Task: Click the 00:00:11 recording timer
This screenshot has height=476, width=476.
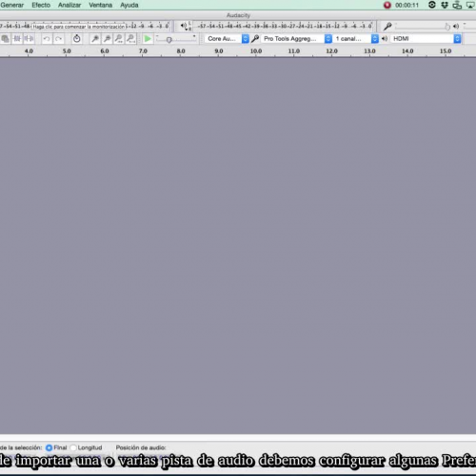Action: 407,5
